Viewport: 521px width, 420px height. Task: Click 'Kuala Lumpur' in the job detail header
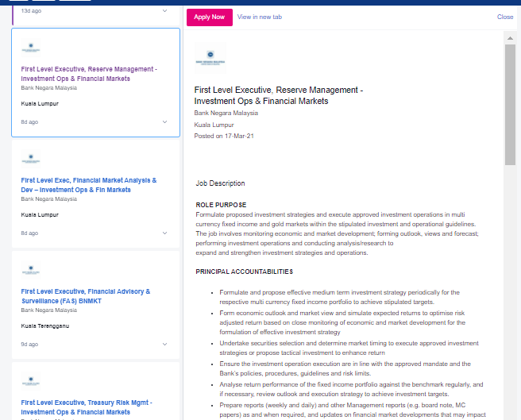(214, 125)
